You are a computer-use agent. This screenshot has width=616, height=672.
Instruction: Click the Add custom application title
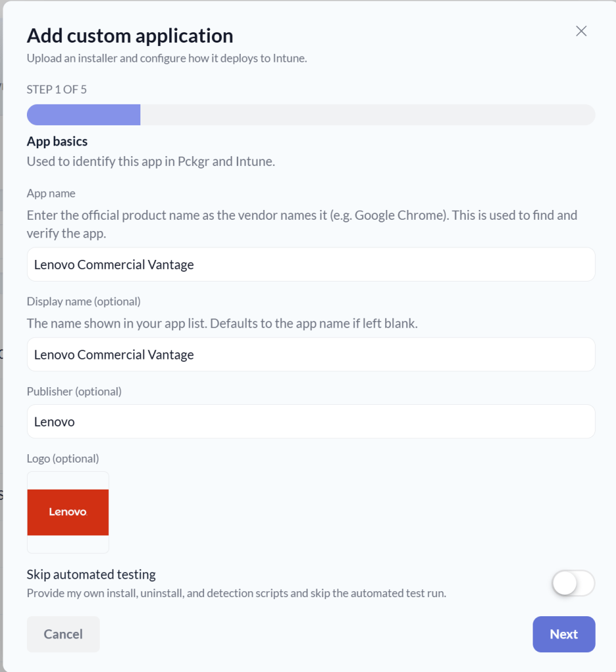click(x=131, y=35)
